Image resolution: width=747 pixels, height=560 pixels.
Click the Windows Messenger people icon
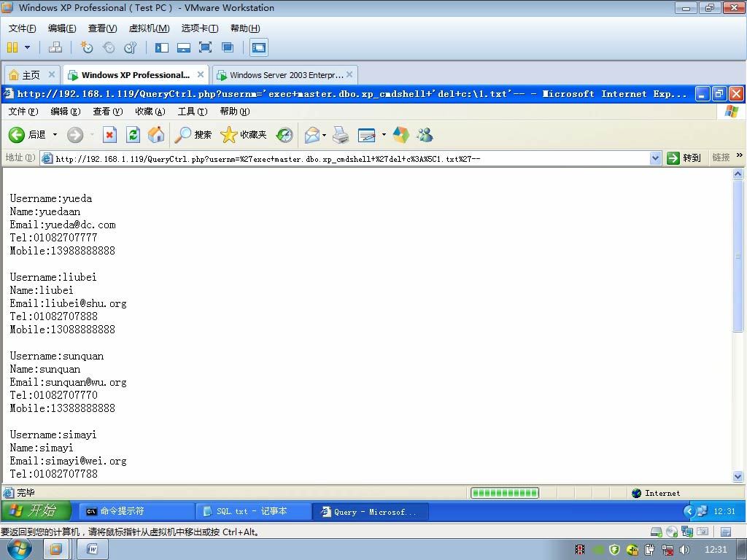tap(425, 135)
